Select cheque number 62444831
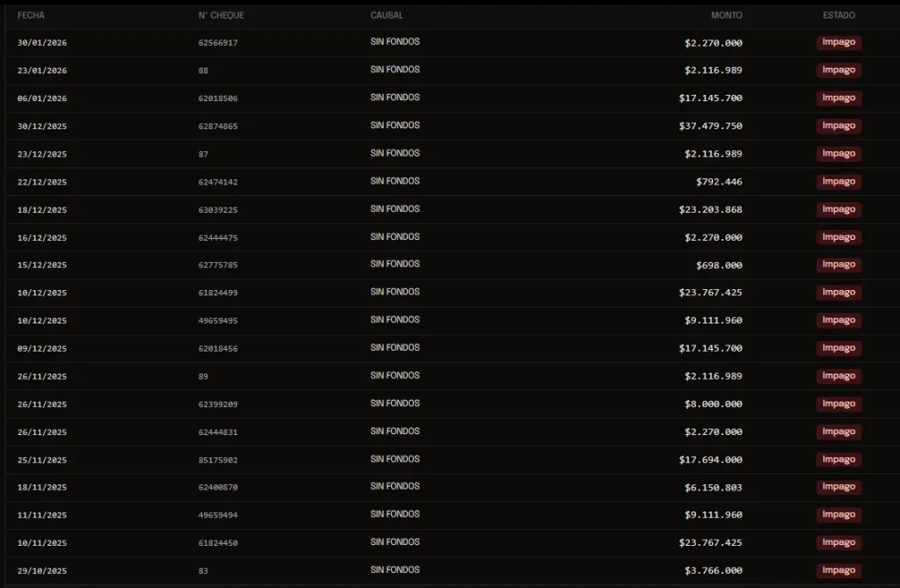This screenshot has width=900, height=588. [x=218, y=432]
